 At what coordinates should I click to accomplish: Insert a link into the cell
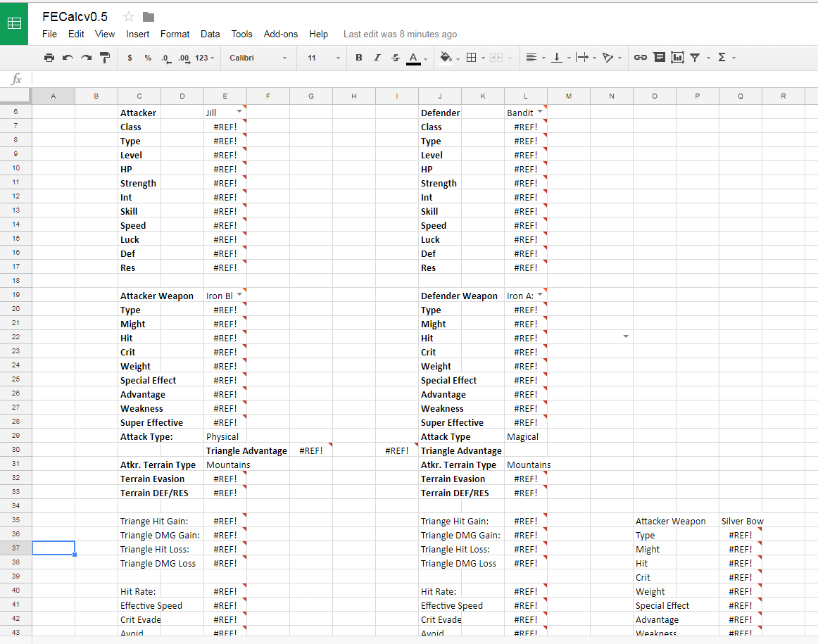(x=641, y=57)
